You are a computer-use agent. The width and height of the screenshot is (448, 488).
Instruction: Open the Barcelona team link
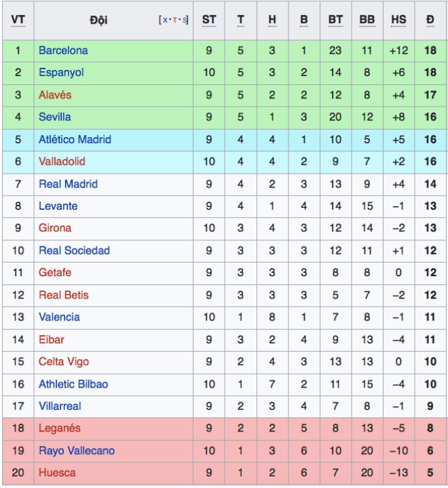click(x=63, y=50)
